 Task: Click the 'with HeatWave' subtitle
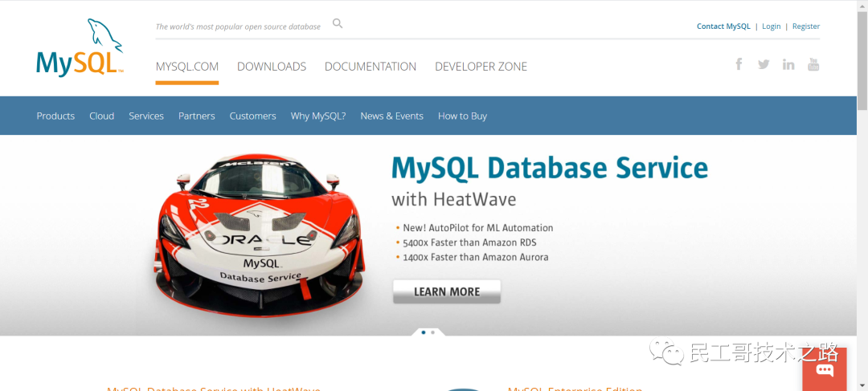(x=454, y=199)
